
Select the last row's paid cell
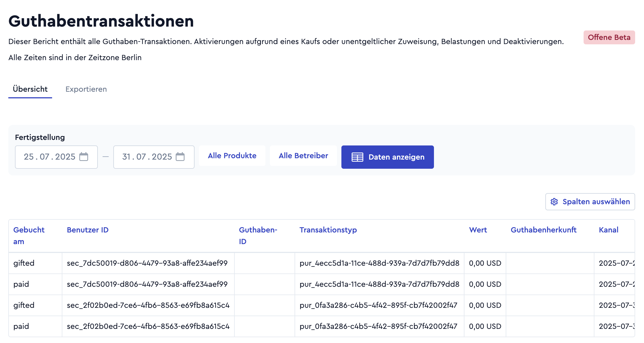coord(35,326)
